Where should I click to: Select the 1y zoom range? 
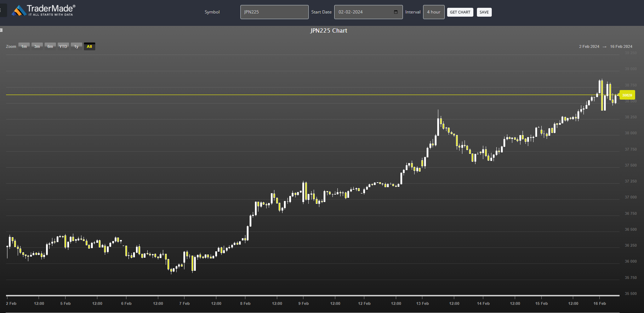(76, 46)
